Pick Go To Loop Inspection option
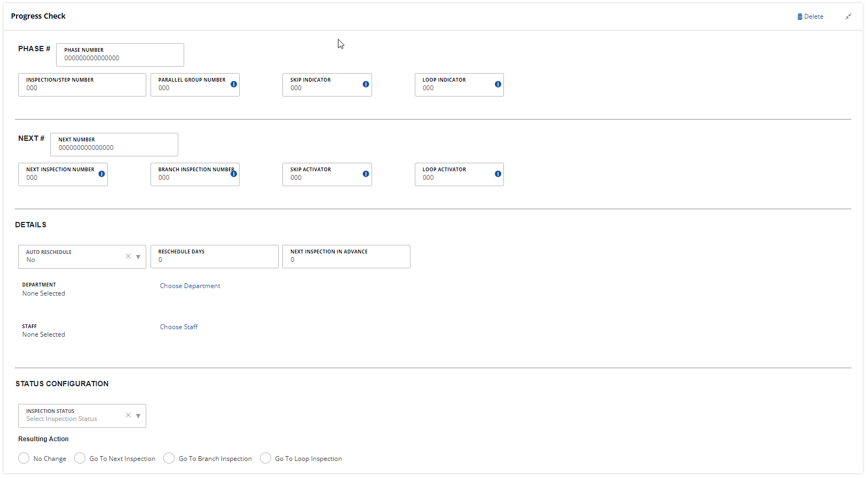Image resolution: width=868 pixels, height=478 pixels. pos(265,458)
